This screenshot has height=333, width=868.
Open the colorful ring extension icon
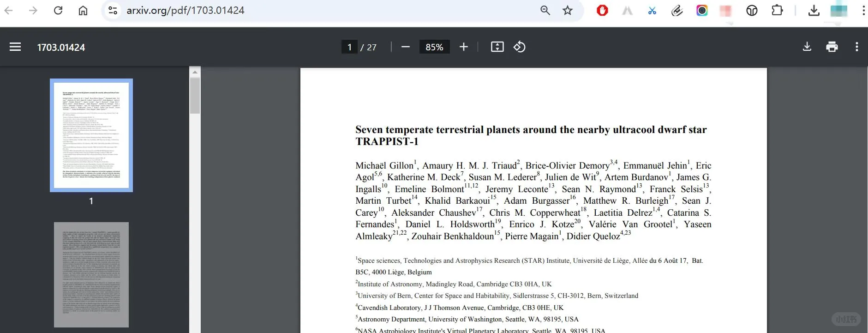tap(702, 10)
